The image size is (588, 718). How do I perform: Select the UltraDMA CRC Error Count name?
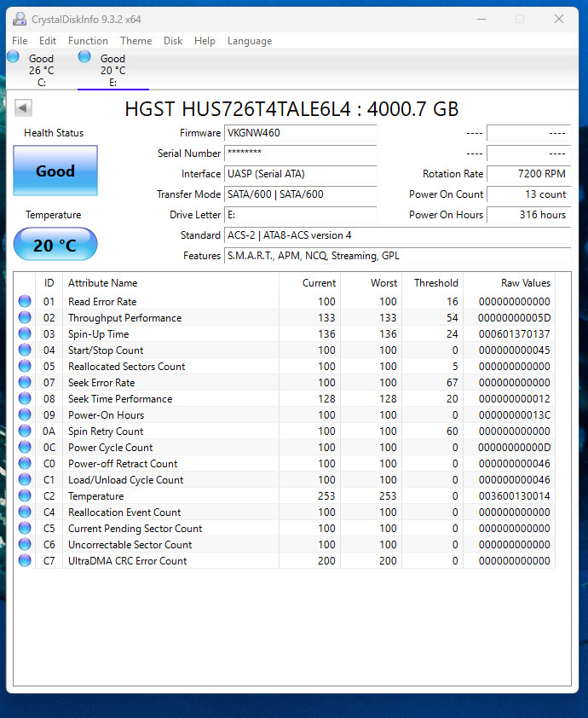click(128, 561)
